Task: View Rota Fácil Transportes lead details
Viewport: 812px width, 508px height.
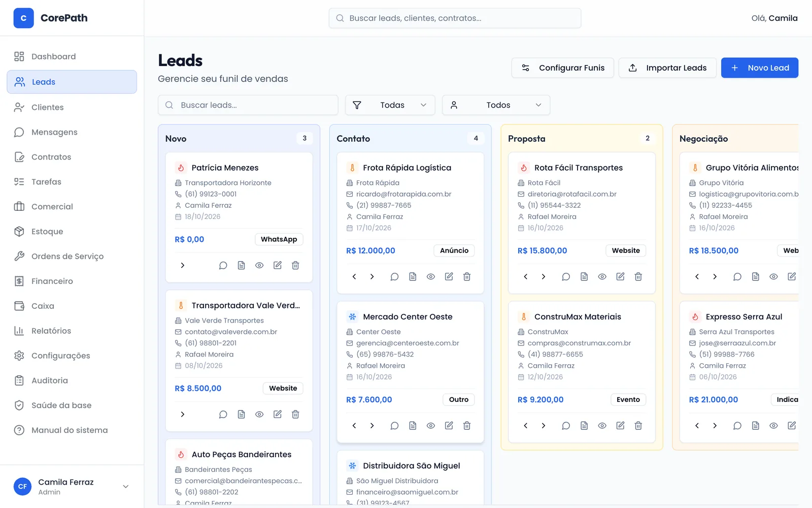Action: 602,276
